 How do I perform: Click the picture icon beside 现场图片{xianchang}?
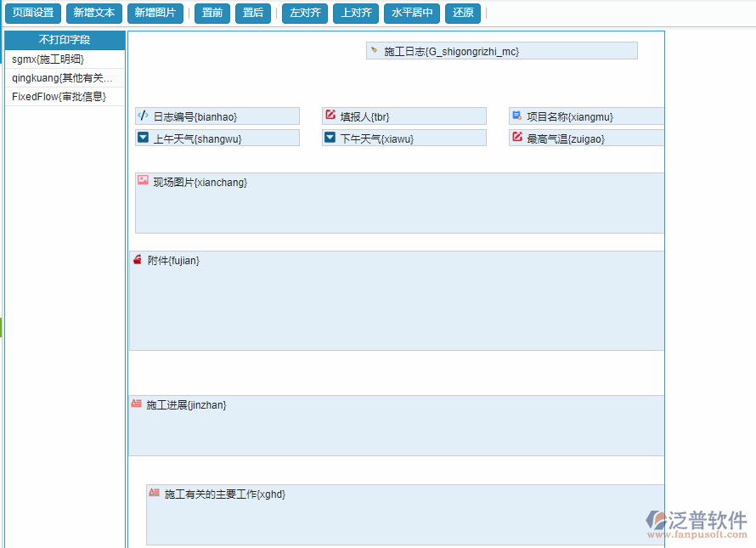coord(144,180)
